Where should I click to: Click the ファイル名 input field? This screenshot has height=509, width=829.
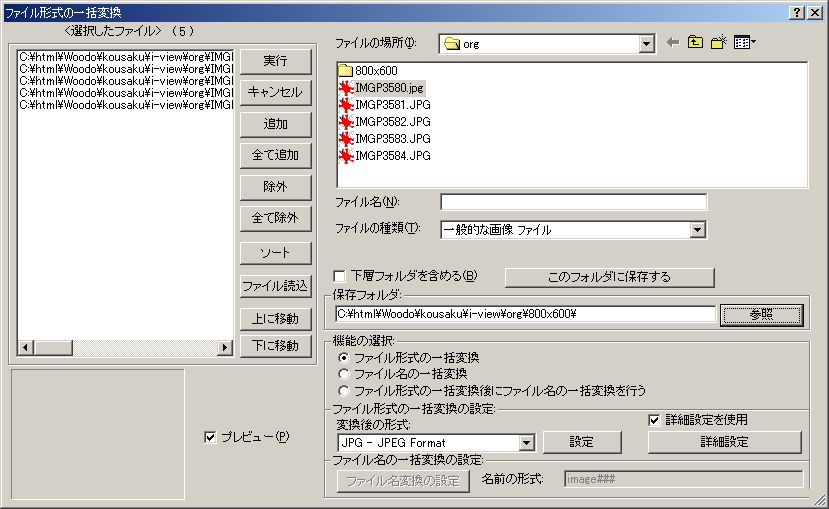pos(573,202)
